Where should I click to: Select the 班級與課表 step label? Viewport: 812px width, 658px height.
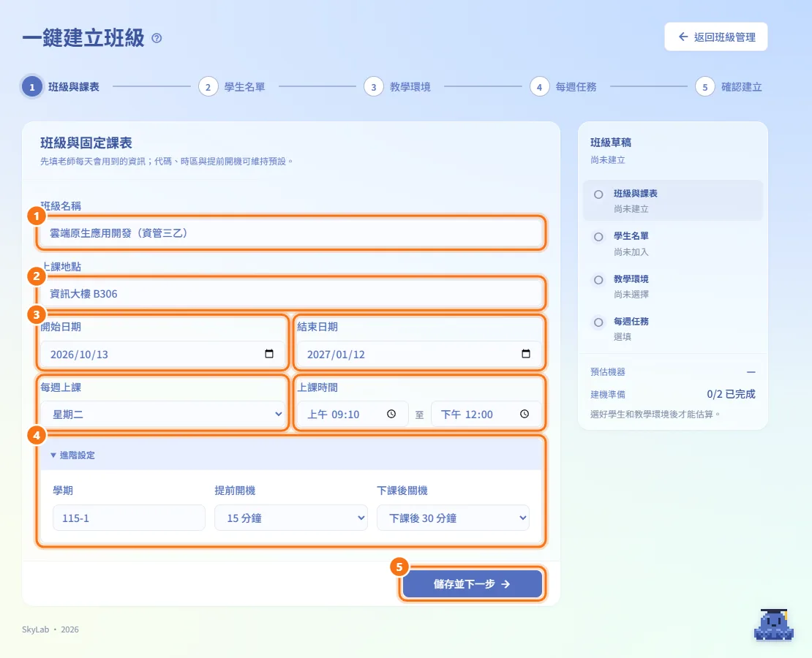[x=74, y=87]
